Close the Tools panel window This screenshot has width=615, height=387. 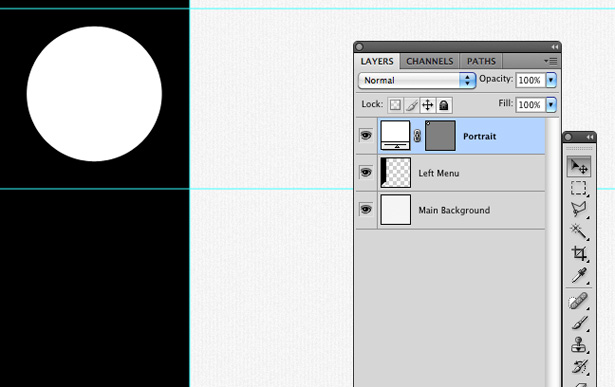[x=568, y=137]
